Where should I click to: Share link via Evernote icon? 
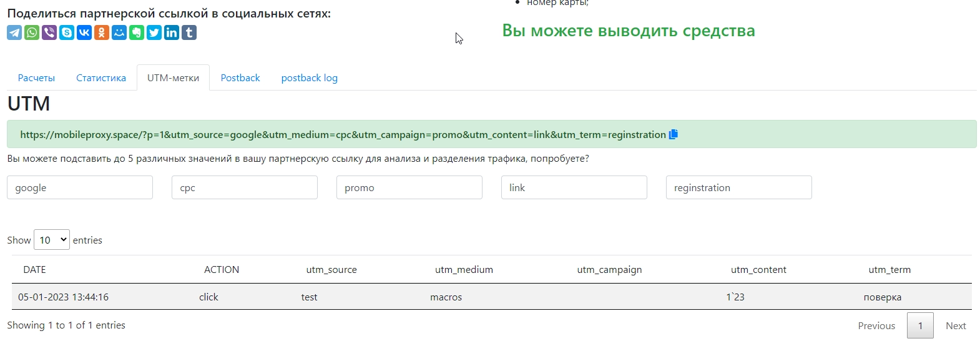[x=137, y=32]
